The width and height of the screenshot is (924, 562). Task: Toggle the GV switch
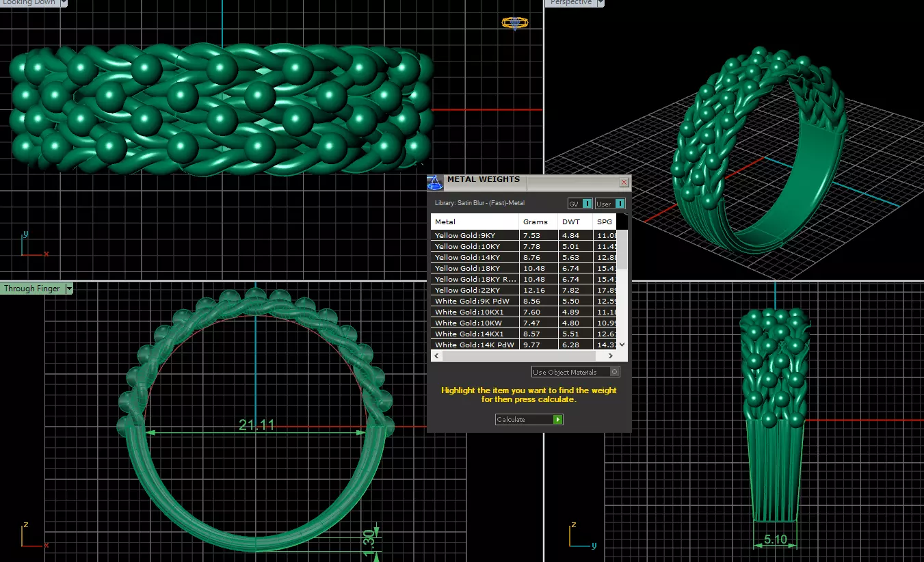pos(579,204)
